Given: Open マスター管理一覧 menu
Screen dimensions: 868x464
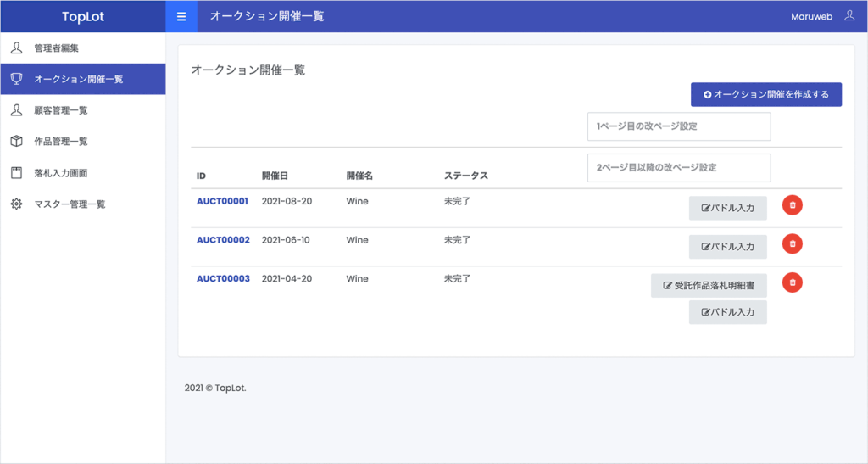Looking at the screenshot, I should 83,204.
